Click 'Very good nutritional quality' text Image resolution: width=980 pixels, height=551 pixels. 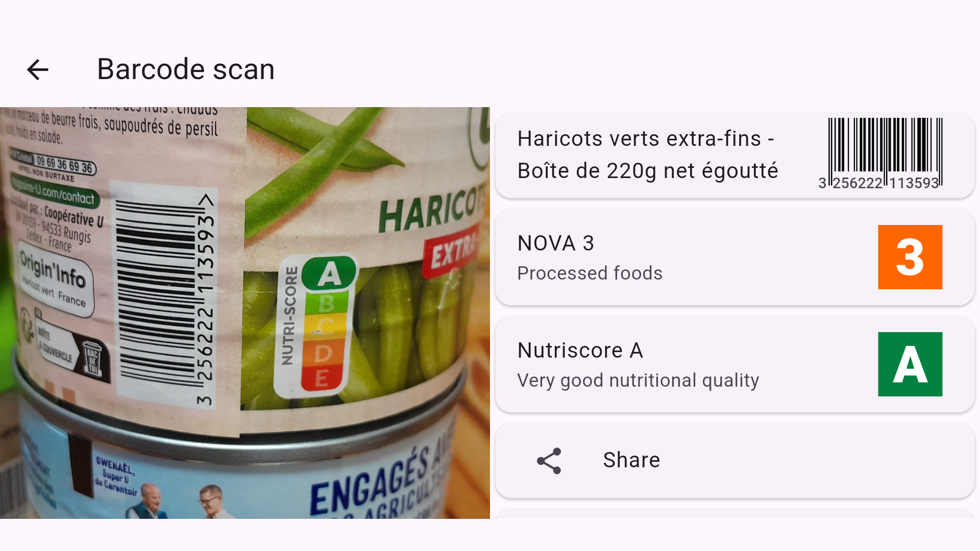638,381
